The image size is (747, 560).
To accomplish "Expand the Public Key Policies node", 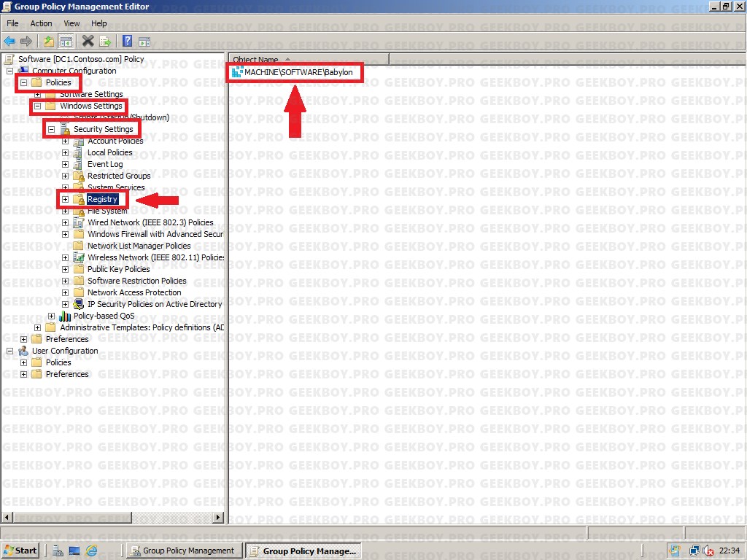I will 65,270.
